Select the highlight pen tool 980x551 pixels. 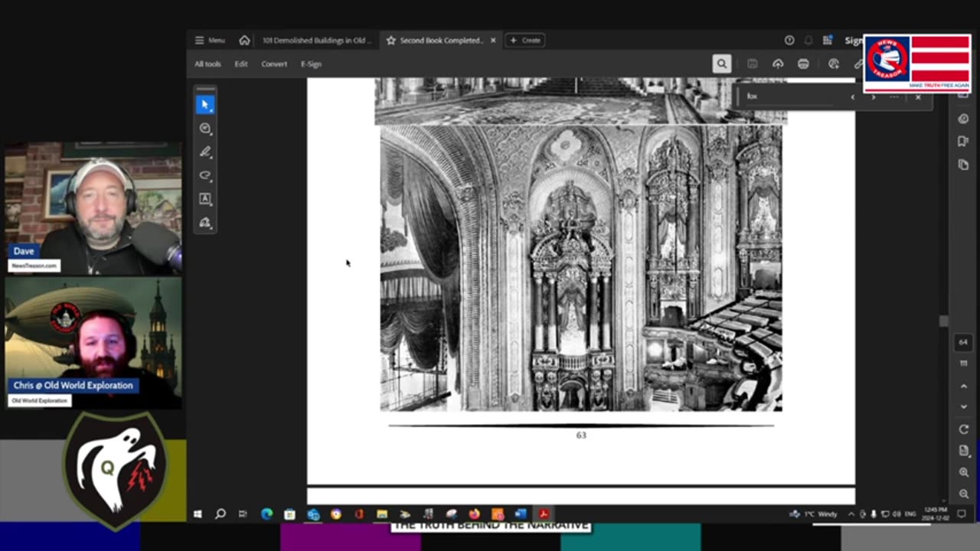[x=204, y=152]
